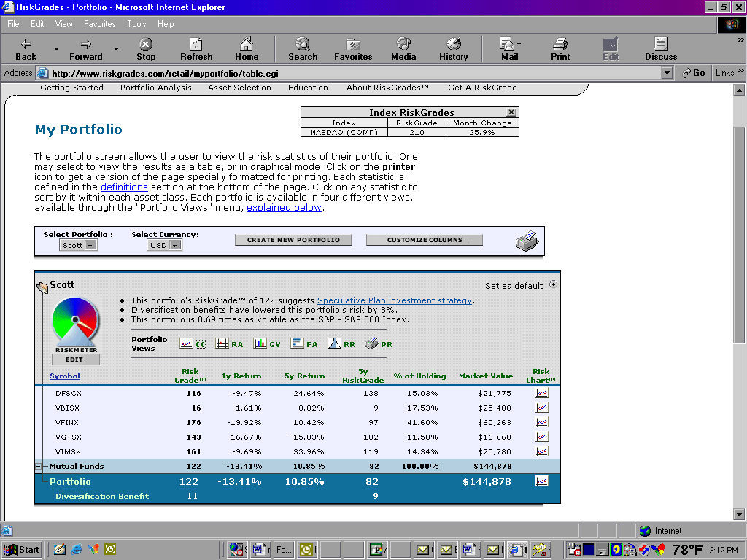Image resolution: width=747 pixels, height=560 pixels.
Task: Open the Back button history arrow
Action: pos(56,49)
